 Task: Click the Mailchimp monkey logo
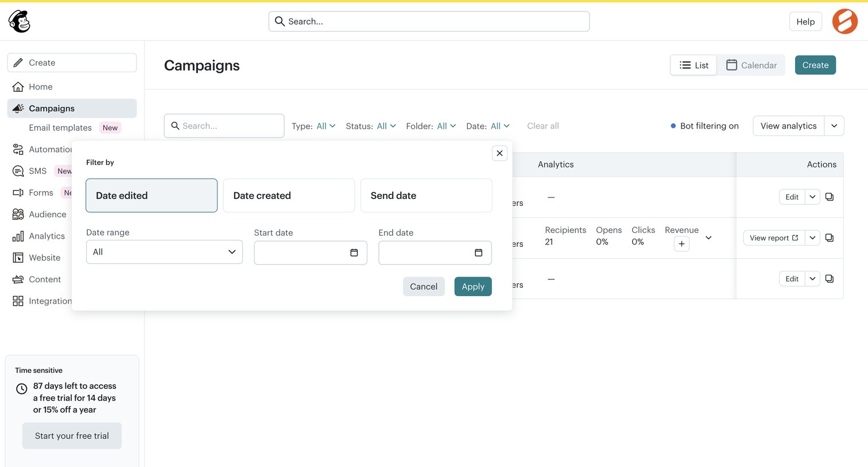[x=19, y=21]
